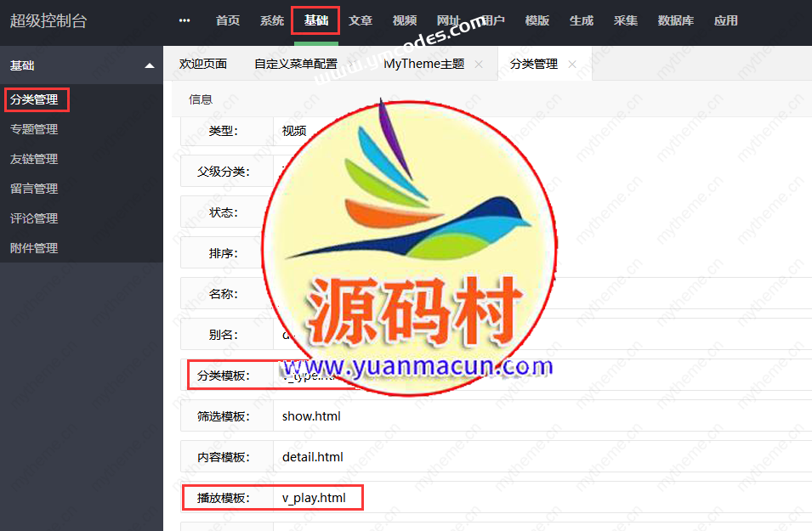Click the three-dots icon in top navigation

tap(185, 20)
